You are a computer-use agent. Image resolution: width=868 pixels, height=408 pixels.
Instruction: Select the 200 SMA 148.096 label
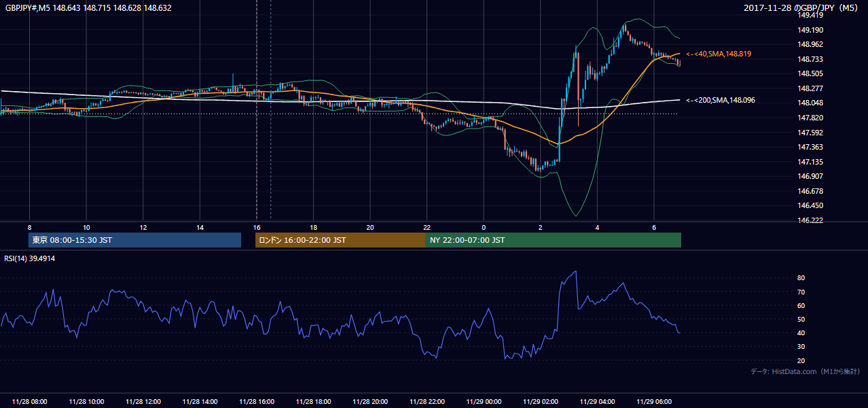point(721,100)
